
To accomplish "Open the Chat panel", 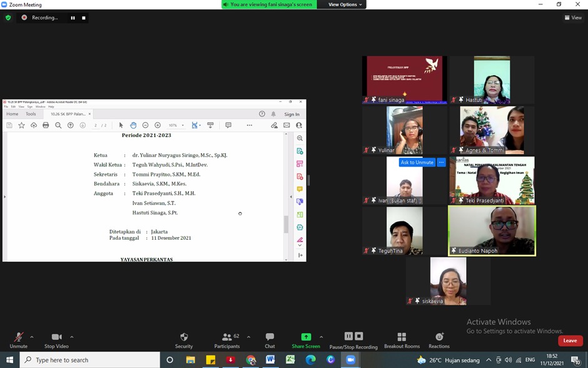I will coord(270,337).
